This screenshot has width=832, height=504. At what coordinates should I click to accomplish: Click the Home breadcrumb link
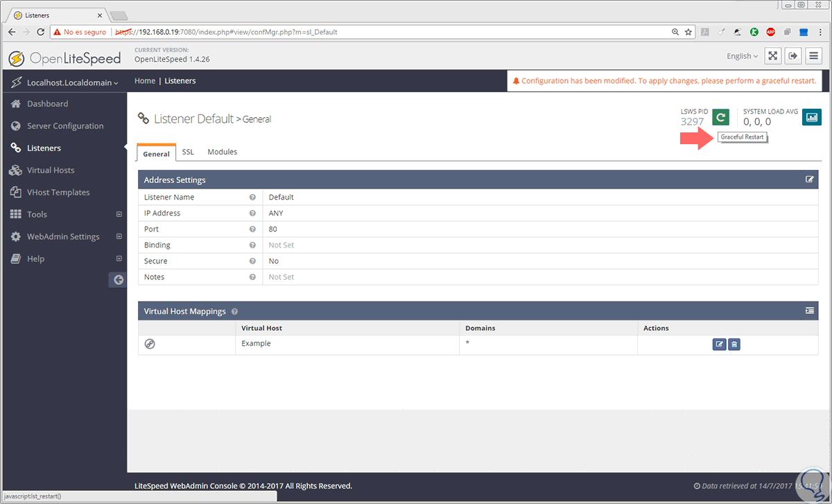click(145, 81)
